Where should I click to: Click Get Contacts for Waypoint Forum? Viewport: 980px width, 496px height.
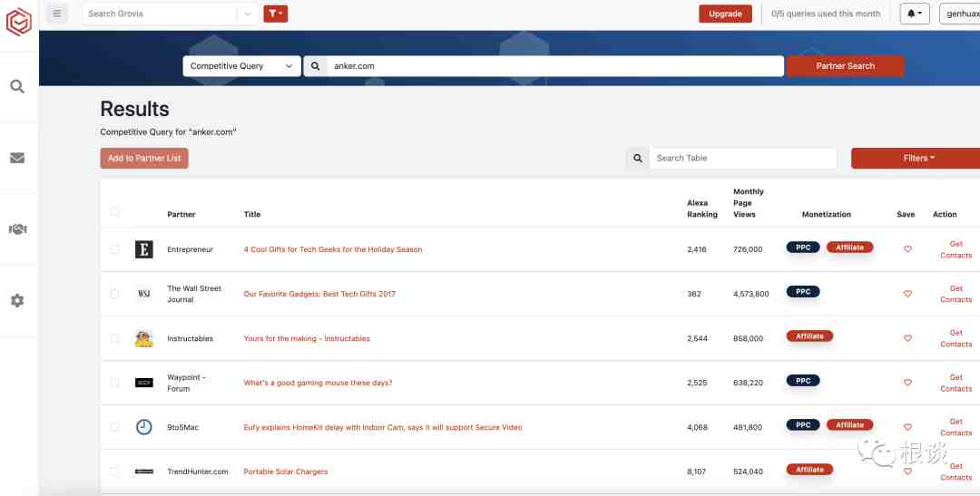(x=955, y=383)
